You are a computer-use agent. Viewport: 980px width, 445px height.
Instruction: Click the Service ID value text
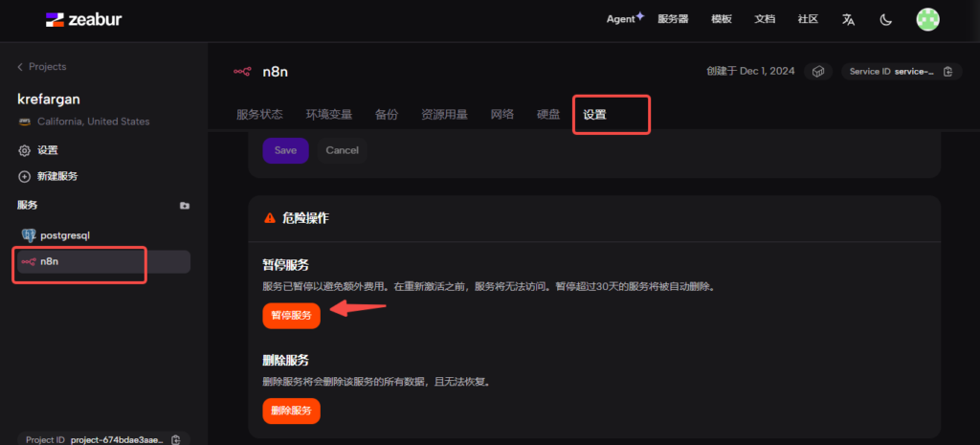(915, 71)
